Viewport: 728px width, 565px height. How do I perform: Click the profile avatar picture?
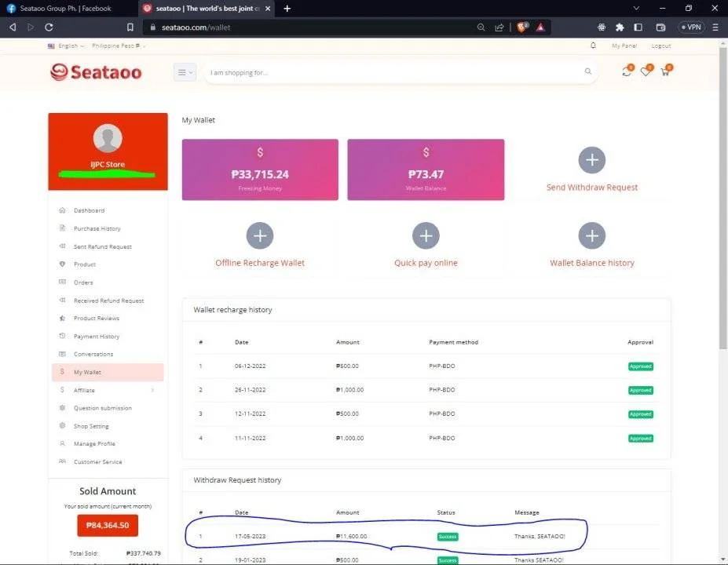click(x=108, y=138)
